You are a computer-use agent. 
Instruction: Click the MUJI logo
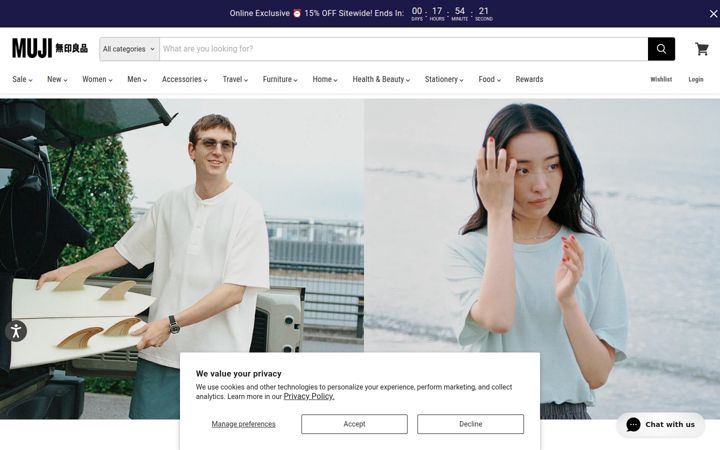pyautogui.click(x=50, y=48)
